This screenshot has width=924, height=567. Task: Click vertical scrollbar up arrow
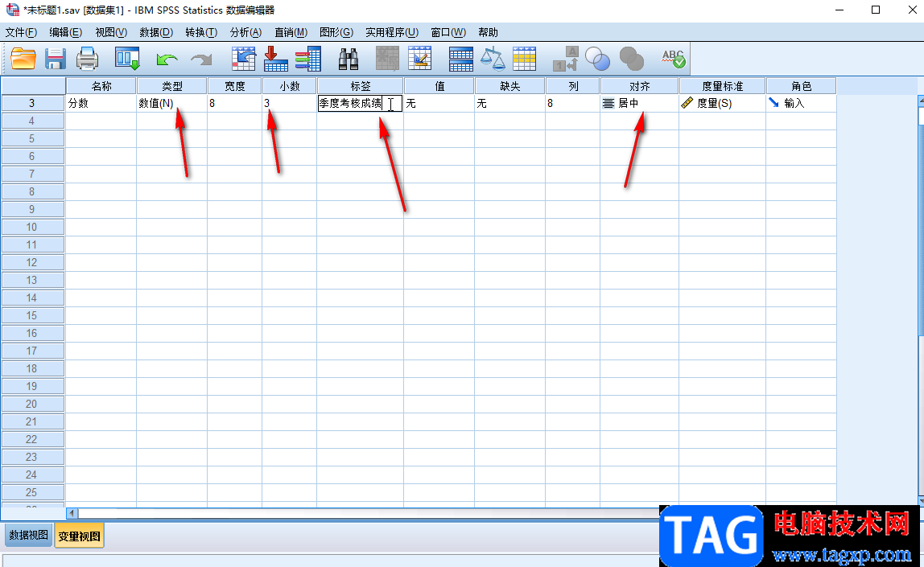point(921,101)
